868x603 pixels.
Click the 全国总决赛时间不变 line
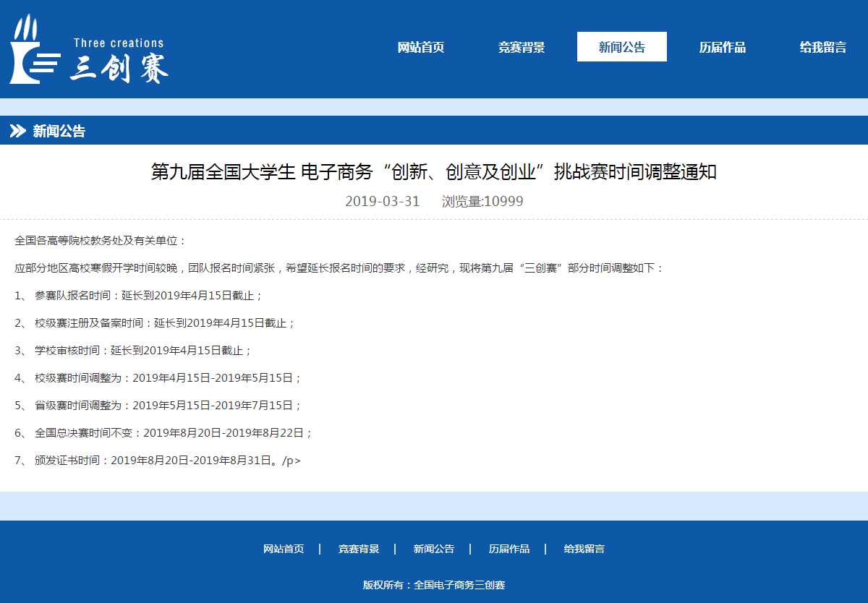[x=174, y=433]
